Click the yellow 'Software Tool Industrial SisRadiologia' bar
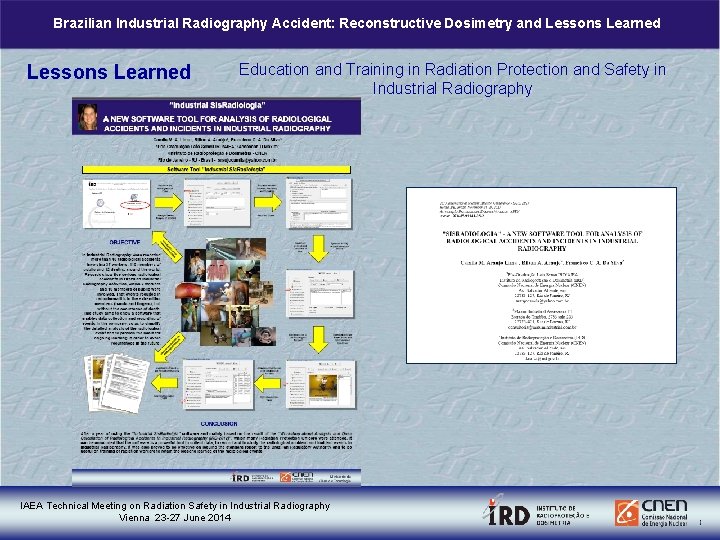The width and height of the screenshot is (720, 540). tap(216, 169)
